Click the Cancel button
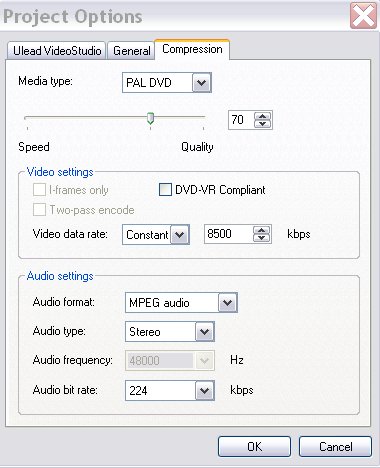Image resolution: width=380 pixels, height=468 pixels. (x=335, y=447)
